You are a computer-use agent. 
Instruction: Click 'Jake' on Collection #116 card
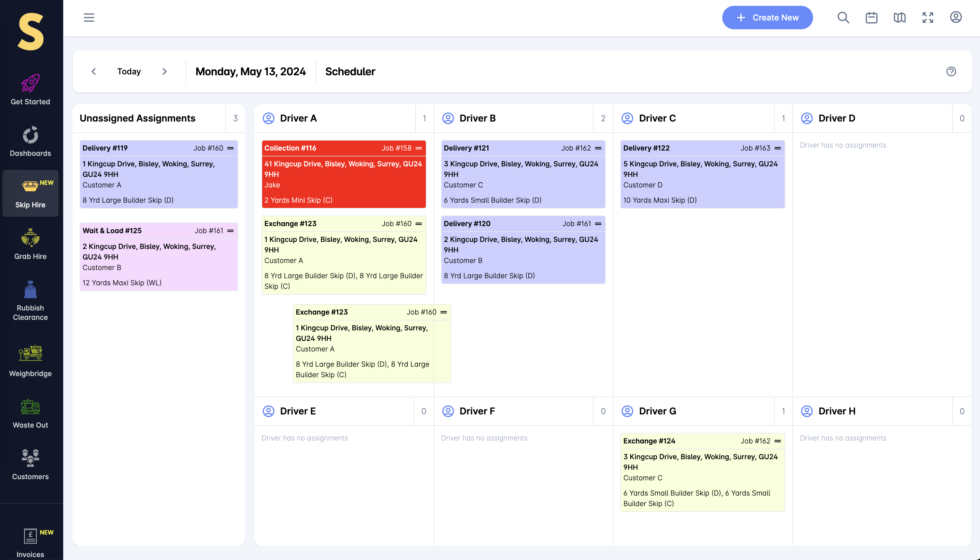click(272, 185)
